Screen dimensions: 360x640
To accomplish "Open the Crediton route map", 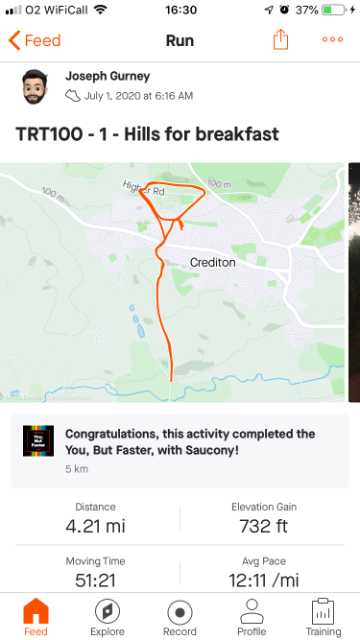I will (172, 282).
